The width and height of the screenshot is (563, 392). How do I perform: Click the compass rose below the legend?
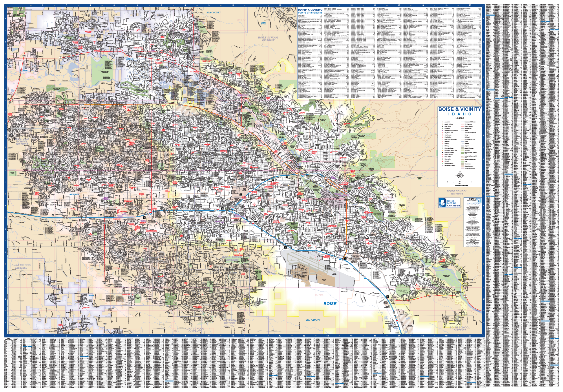point(460,176)
